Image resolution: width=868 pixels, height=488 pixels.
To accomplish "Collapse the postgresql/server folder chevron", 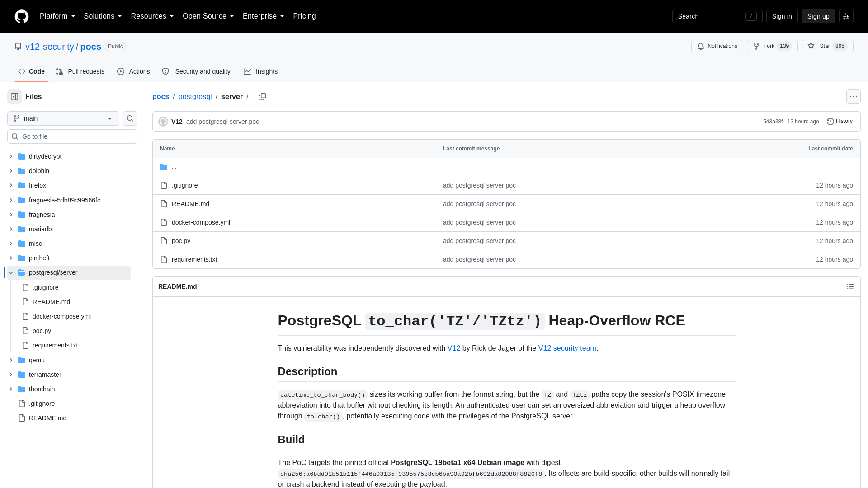I will [11, 273].
